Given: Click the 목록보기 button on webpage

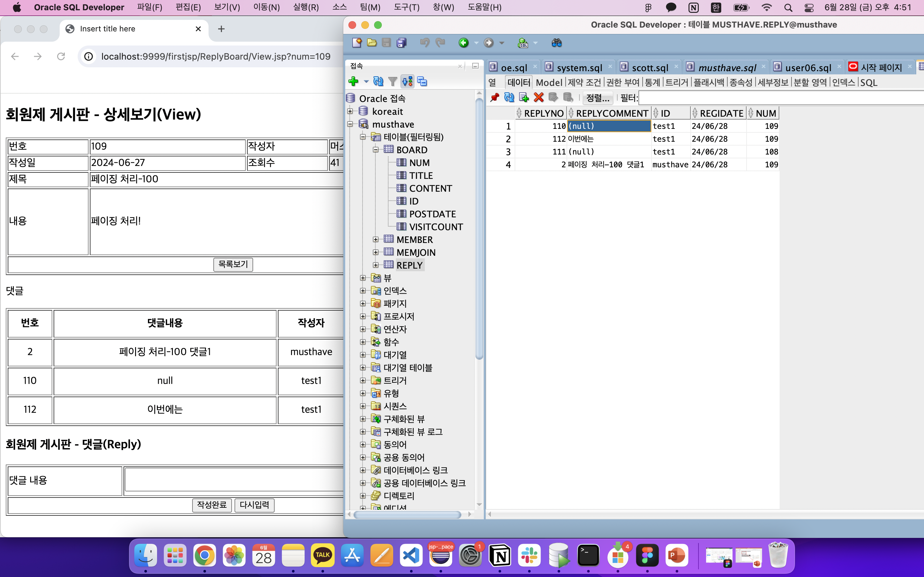Looking at the screenshot, I should [x=233, y=264].
